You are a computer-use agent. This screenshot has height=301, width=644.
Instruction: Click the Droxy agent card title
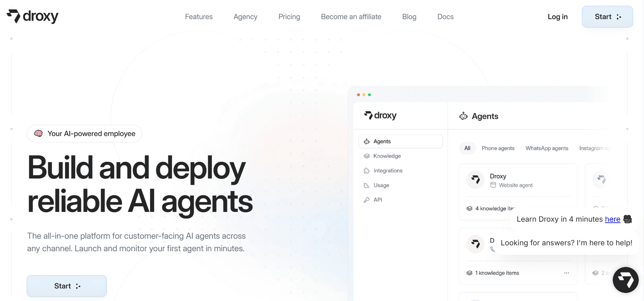pyautogui.click(x=498, y=176)
